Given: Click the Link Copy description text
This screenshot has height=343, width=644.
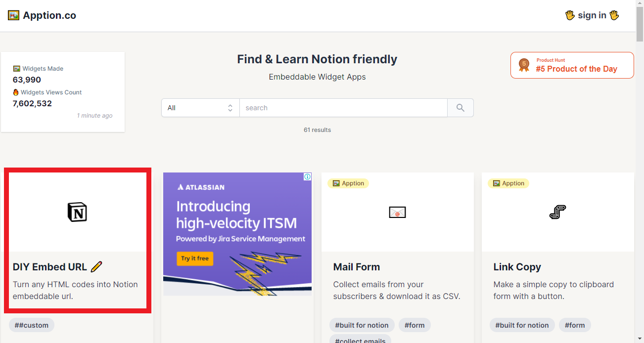Looking at the screenshot, I should (553, 291).
